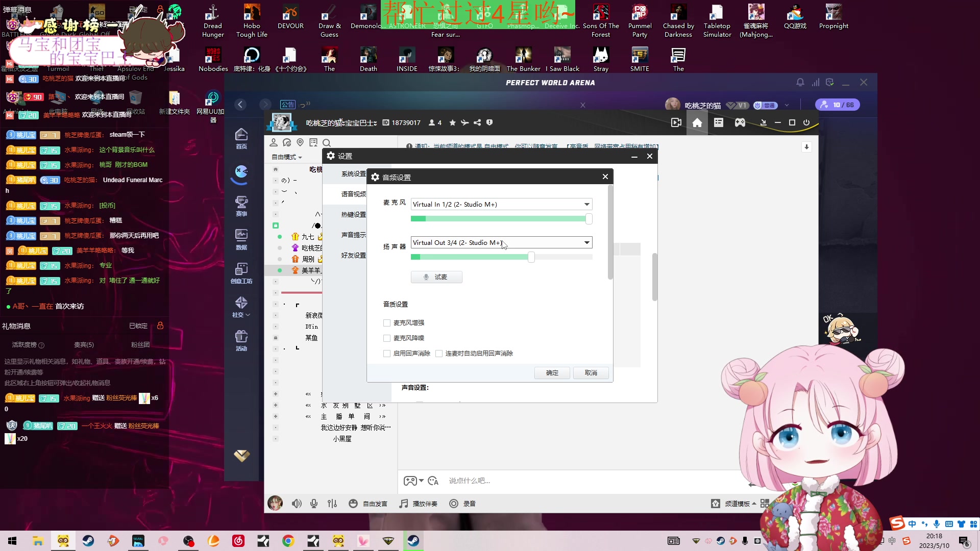Click the search icon in channel toolbar
The height and width of the screenshot is (551, 980).
point(327,143)
